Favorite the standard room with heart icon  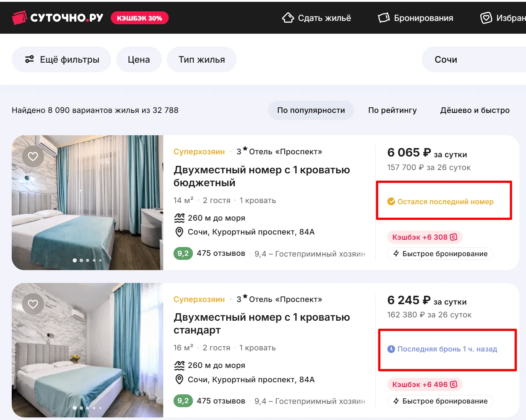click(x=33, y=304)
